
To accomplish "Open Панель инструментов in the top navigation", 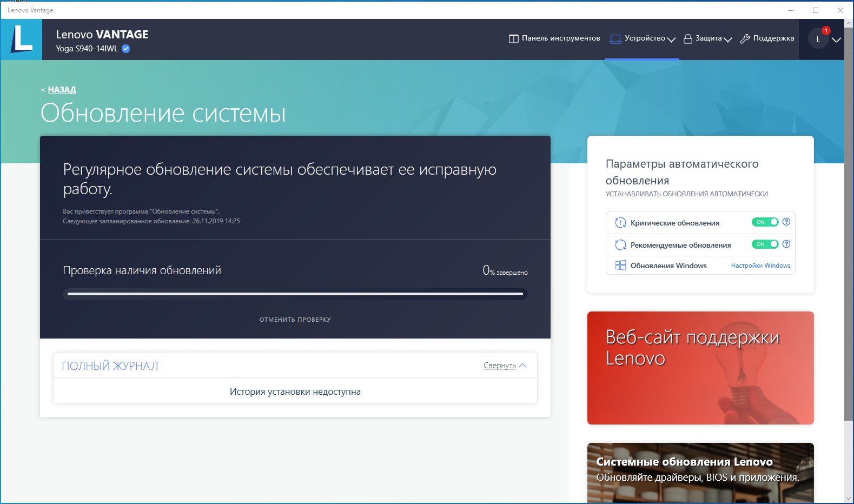I will pyautogui.click(x=554, y=38).
